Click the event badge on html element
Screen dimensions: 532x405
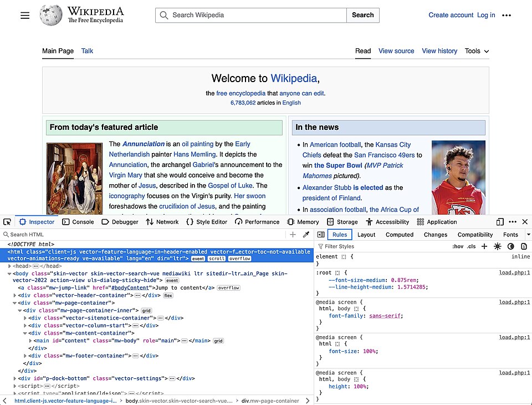(198, 259)
